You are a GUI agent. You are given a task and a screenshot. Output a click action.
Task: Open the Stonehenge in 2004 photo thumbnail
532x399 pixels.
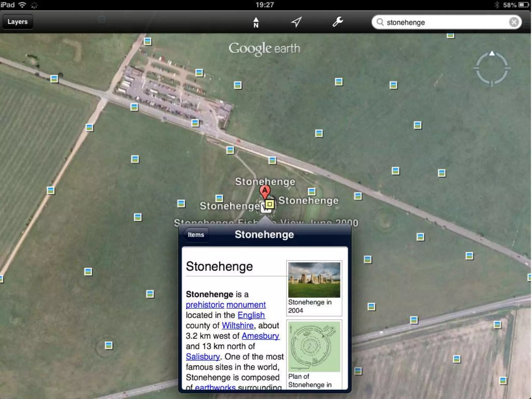point(314,280)
